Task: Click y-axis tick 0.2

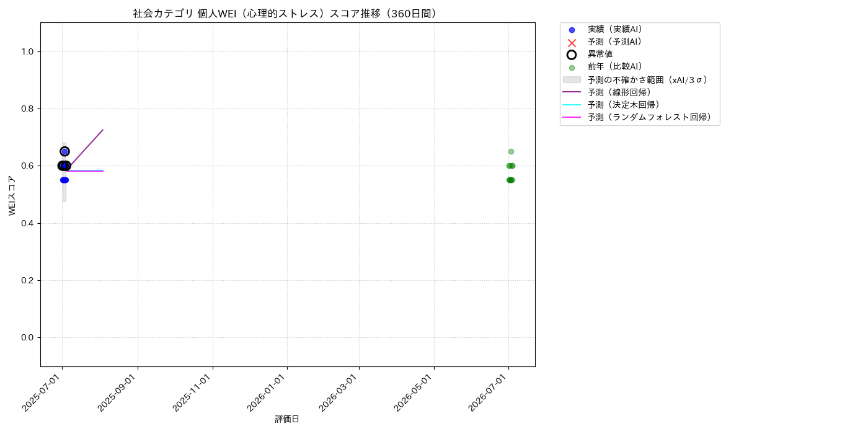Action: [29, 280]
